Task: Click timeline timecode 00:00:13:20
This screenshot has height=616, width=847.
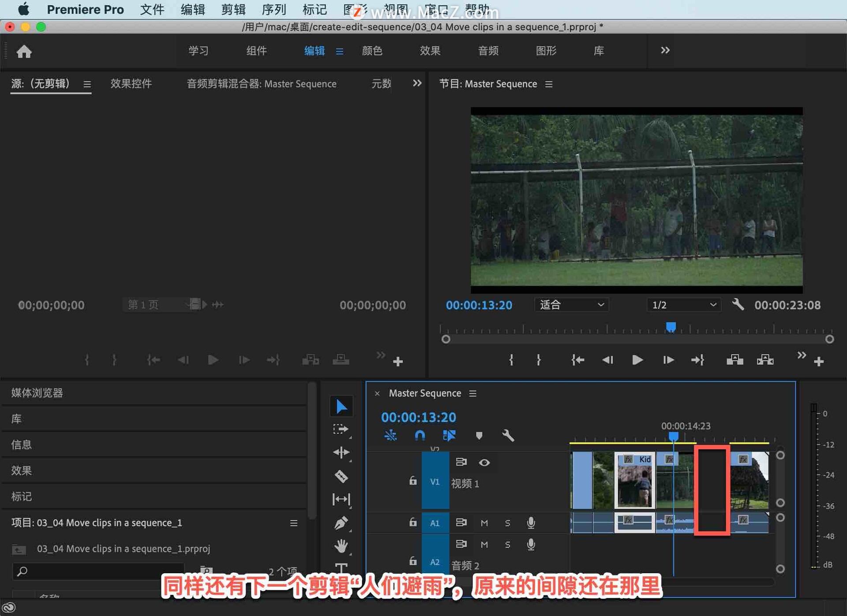Action: pyautogui.click(x=418, y=417)
